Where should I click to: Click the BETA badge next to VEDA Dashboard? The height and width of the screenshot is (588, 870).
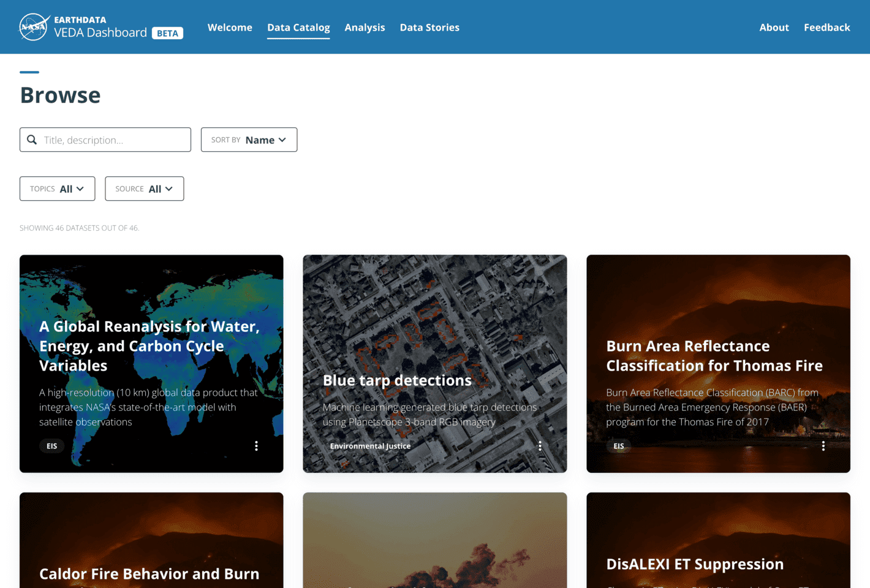coord(167,33)
